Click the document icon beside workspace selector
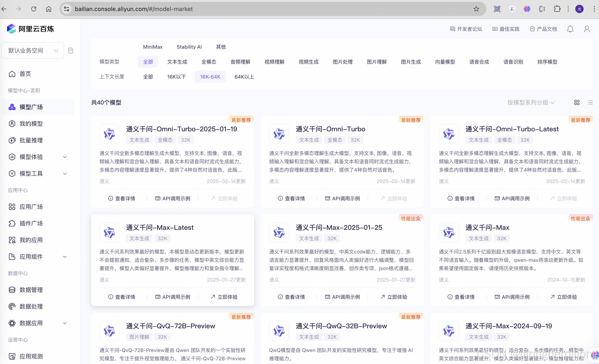This screenshot has width=599, height=364. tap(71, 50)
